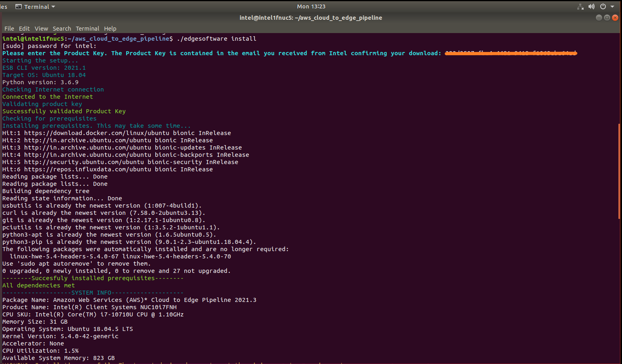Click the volume speaker icon
This screenshot has height=364, width=622.
(591, 6)
